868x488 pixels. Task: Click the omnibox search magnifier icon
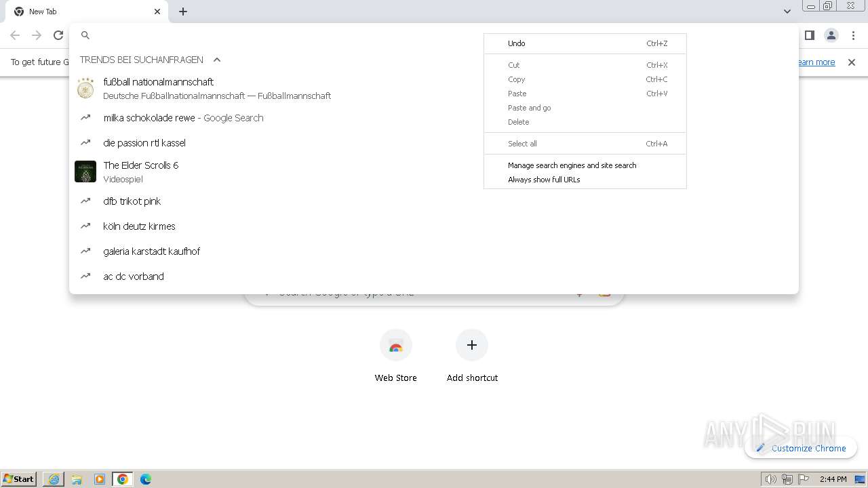pos(85,35)
